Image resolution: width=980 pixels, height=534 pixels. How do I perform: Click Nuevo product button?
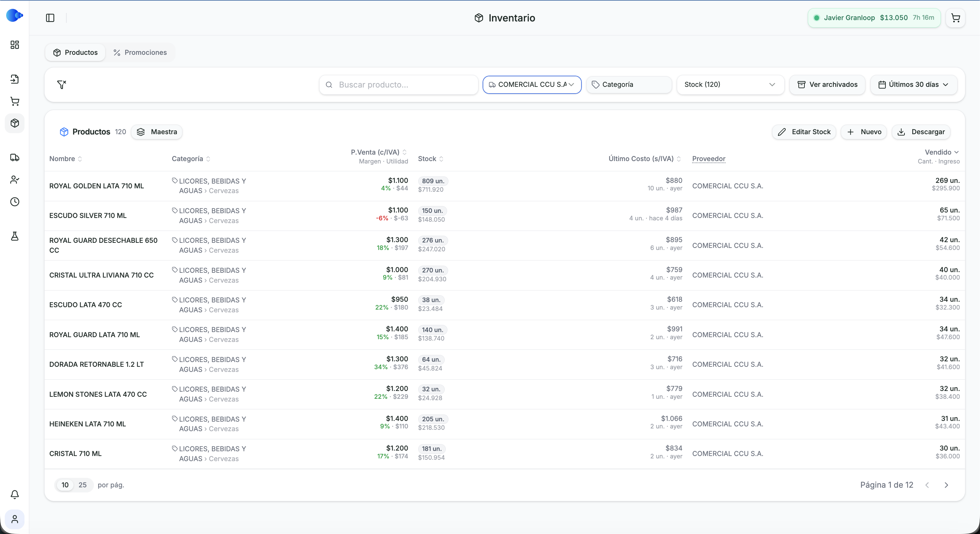click(x=864, y=132)
